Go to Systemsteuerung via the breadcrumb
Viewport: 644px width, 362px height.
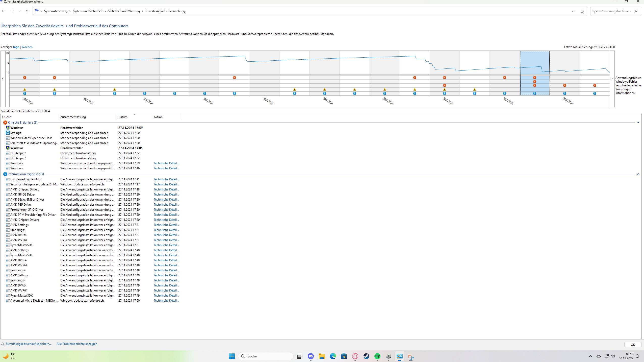[56, 11]
